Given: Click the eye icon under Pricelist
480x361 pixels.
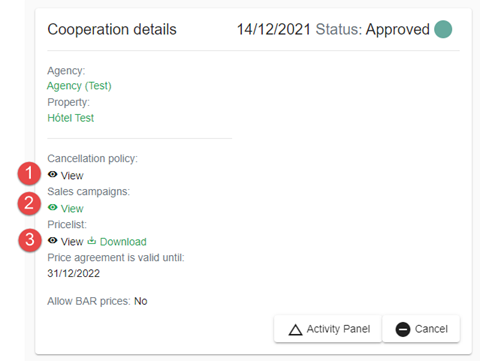Looking at the screenshot, I should 52,240.
